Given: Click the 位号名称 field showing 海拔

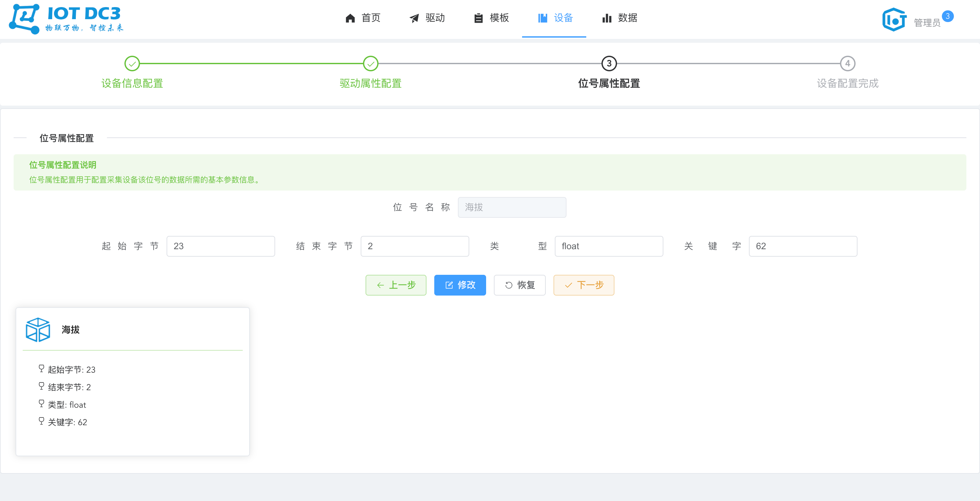Looking at the screenshot, I should click(512, 207).
